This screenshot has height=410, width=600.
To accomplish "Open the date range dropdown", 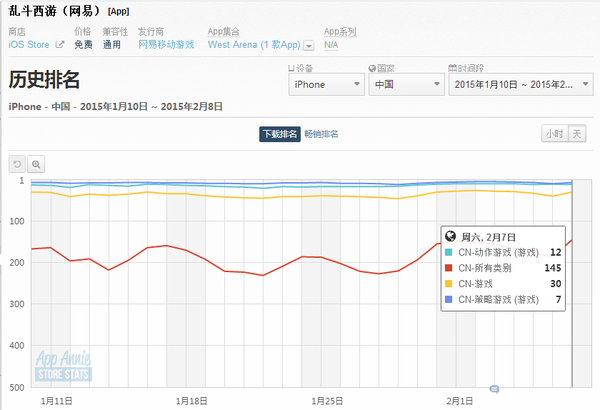I will click(521, 84).
